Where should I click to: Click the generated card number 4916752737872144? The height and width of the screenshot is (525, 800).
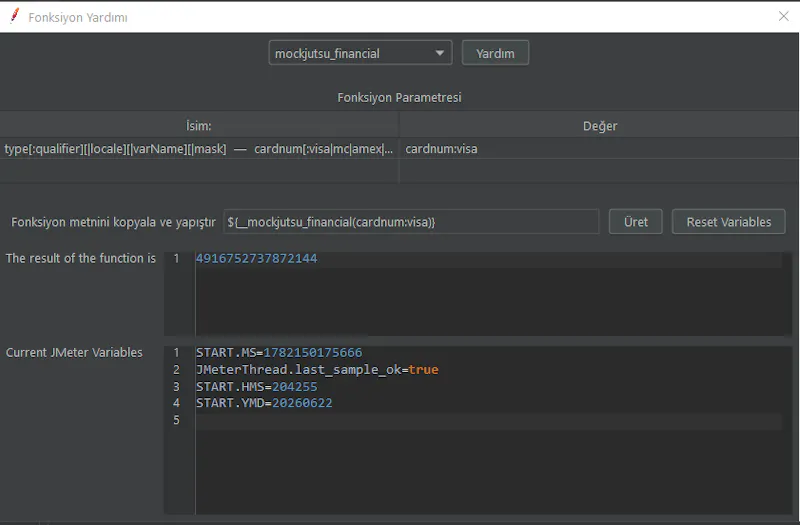point(256,258)
